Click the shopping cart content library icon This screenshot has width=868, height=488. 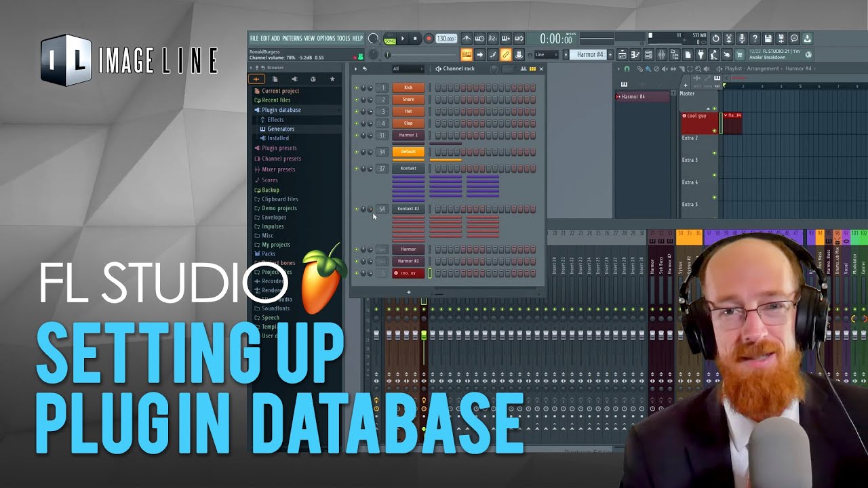[739, 55]
